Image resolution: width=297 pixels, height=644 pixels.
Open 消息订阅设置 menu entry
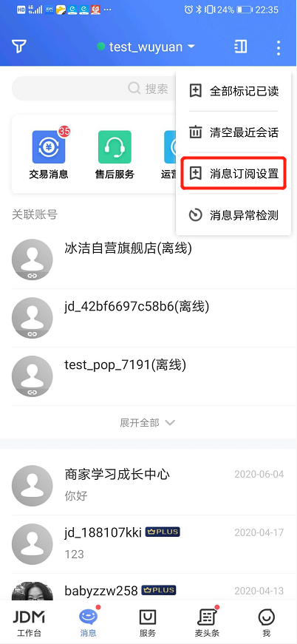[x=233, y=173]
